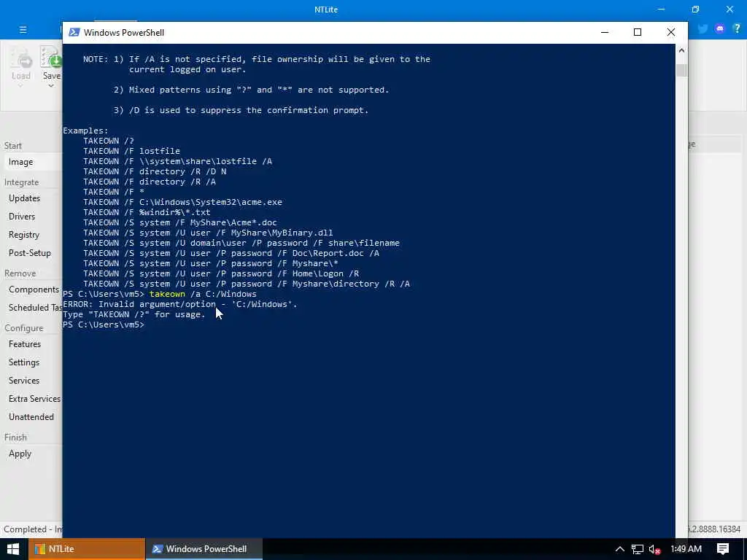This screenshot has width=747, height=560.
Task: Show hidden system tray icons
Action: tap(619, 549)
